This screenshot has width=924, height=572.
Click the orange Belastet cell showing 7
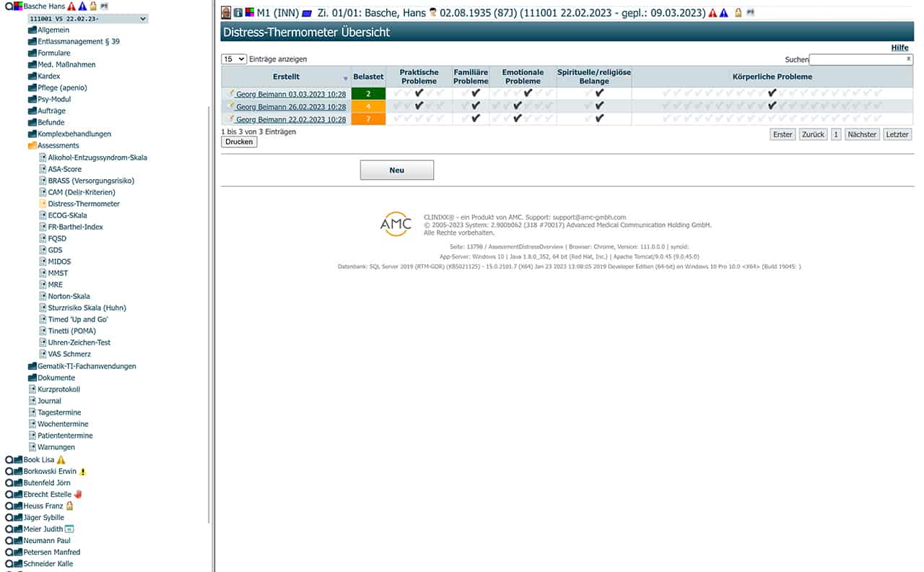pyautogui.click(x=368, y=119)
